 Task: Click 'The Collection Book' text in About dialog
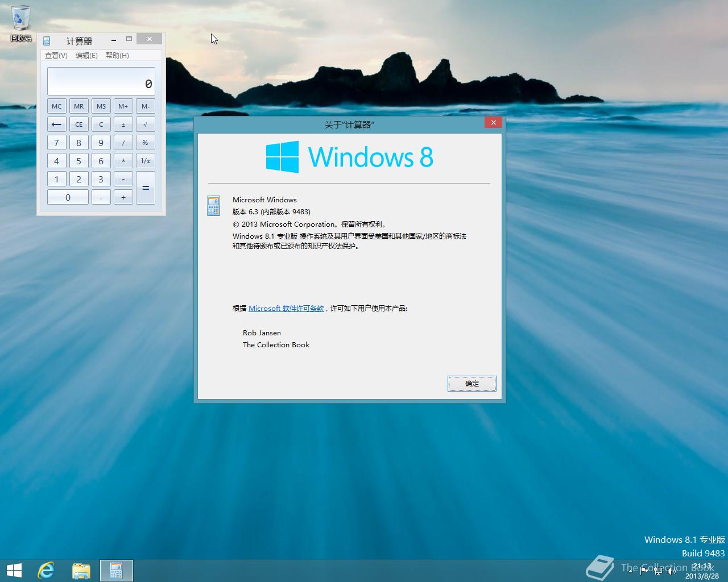pos(276,345)
